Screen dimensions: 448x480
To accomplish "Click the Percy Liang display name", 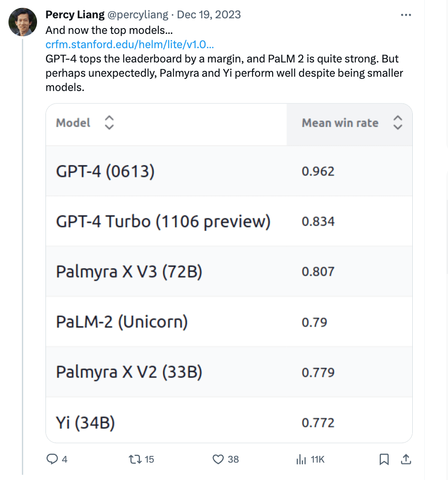I will click(75, 15).
